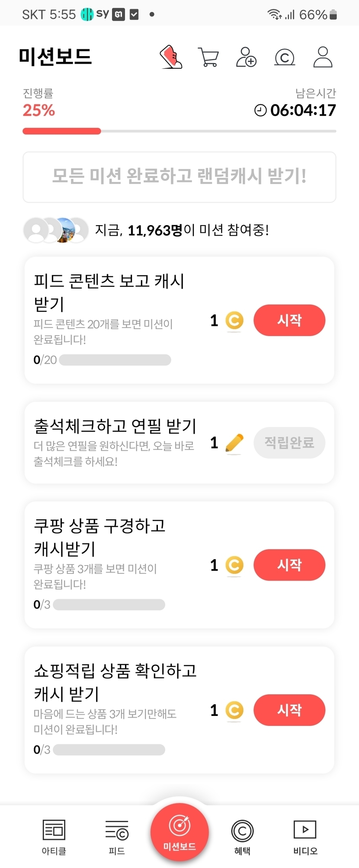Open the 혜택 benefits tab
Image resolution: width=359 pixels, height=868 pixels.
242,837
